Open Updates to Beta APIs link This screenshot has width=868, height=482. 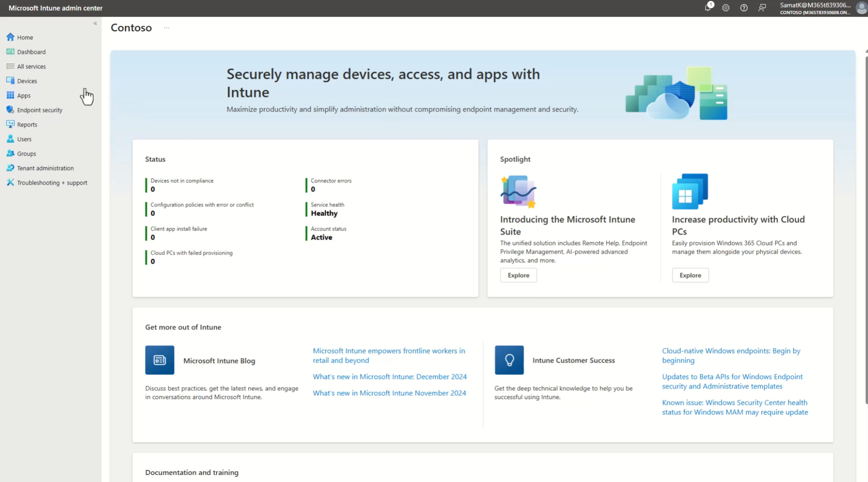[x=732, y=381]
